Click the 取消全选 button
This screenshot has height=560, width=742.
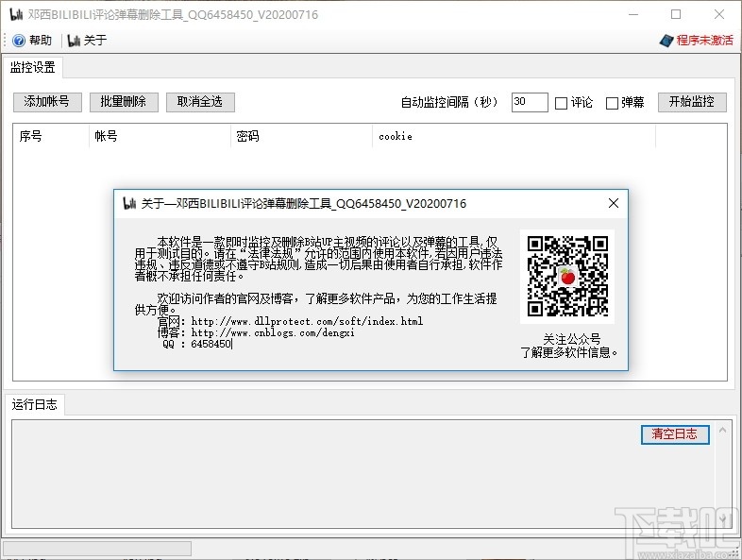click(200, 102)
